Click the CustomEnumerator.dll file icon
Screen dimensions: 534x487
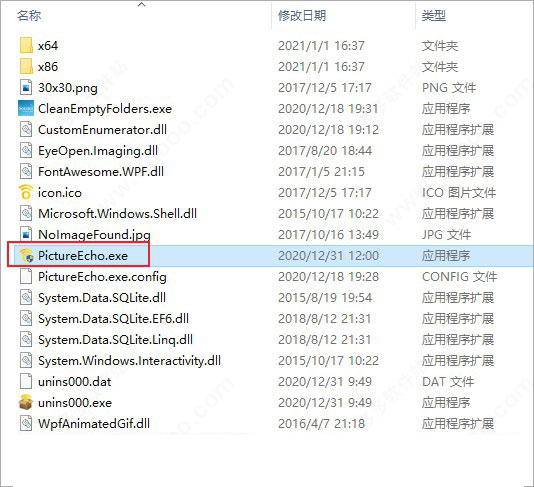tap(26, 129)
